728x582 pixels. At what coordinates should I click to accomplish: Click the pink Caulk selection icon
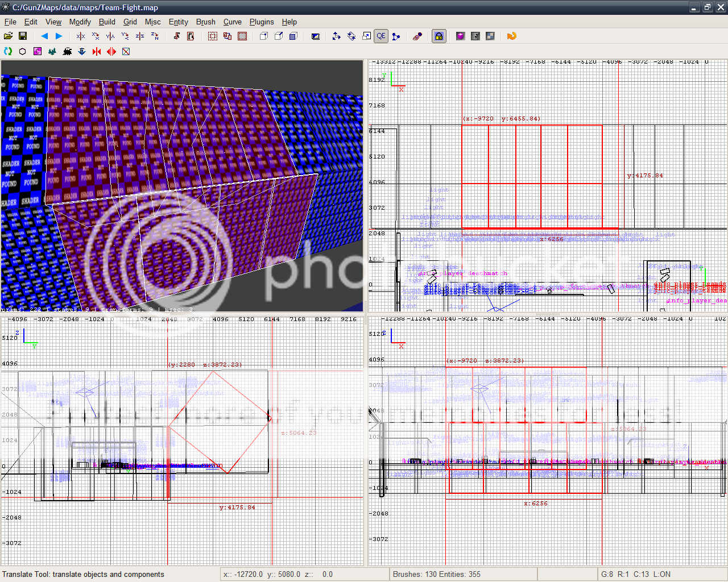pos(38,52)
